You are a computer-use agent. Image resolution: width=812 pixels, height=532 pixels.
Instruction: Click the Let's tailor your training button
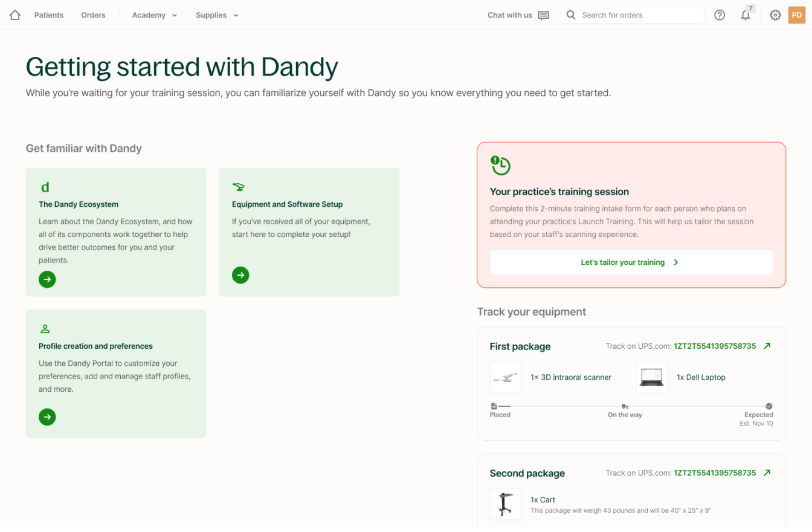(x=630, y=262)
